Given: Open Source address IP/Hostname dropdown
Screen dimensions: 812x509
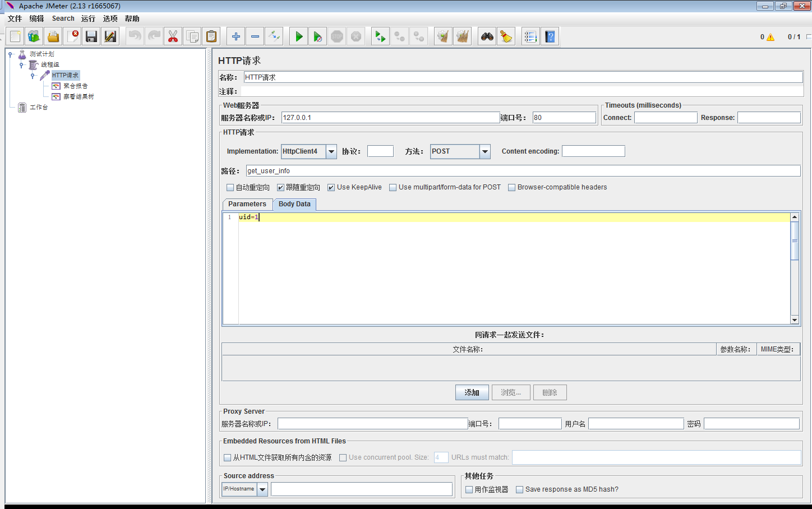Looking at the screenshot, I should pyautogui.click(x=262, y=489).
